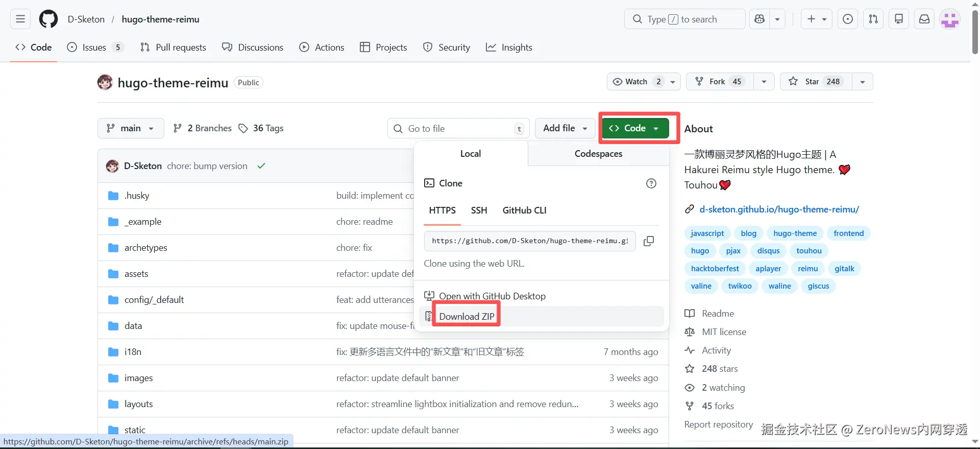The width and height of the screenshot is (980, 449).
Task: Click the clone URL text field
Action: point(530,241)
